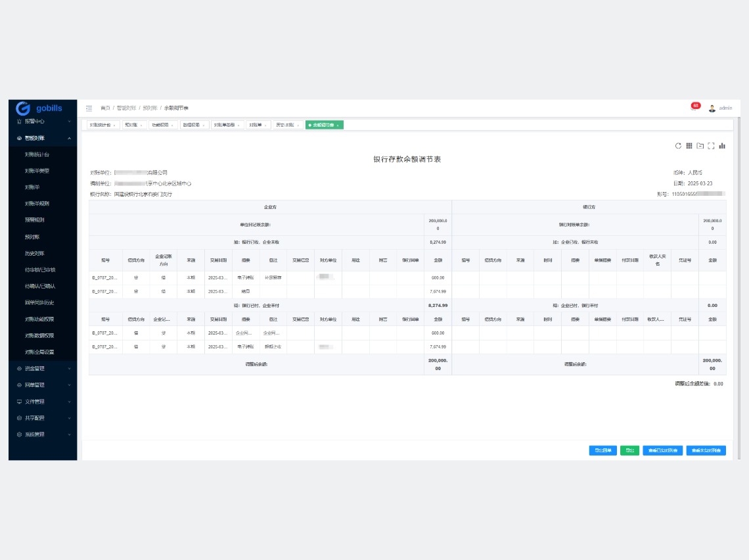The width and height of the screenshot is (749, 560).
Task: Click the admin user avatar
Action: click(x=712, y=108)
